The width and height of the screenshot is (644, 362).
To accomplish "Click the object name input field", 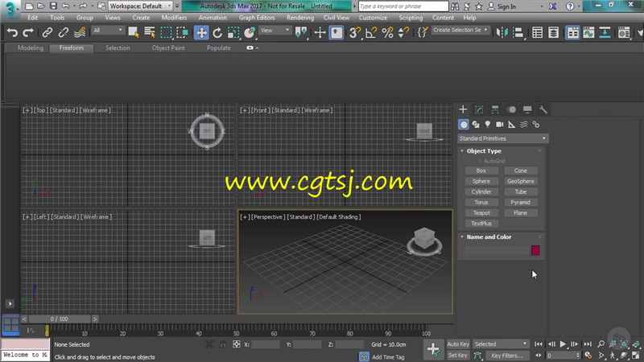I will pos(496,250).
